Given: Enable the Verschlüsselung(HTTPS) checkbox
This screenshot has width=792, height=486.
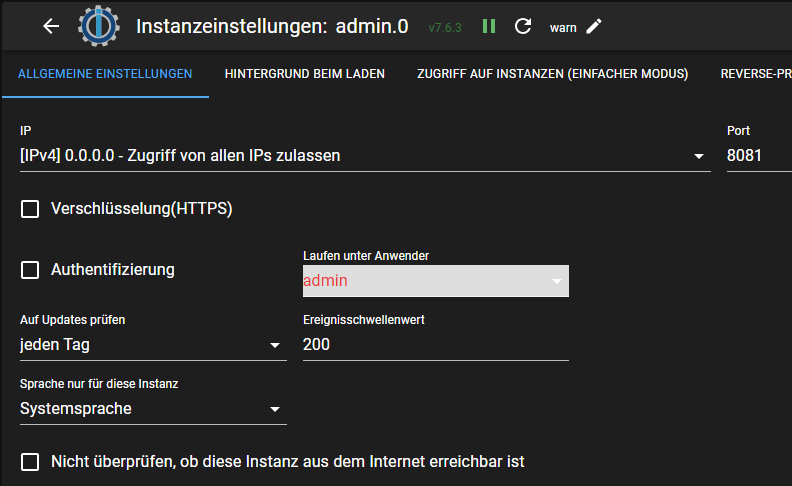Looking at the screenshot, I should (x=31, y=209).
